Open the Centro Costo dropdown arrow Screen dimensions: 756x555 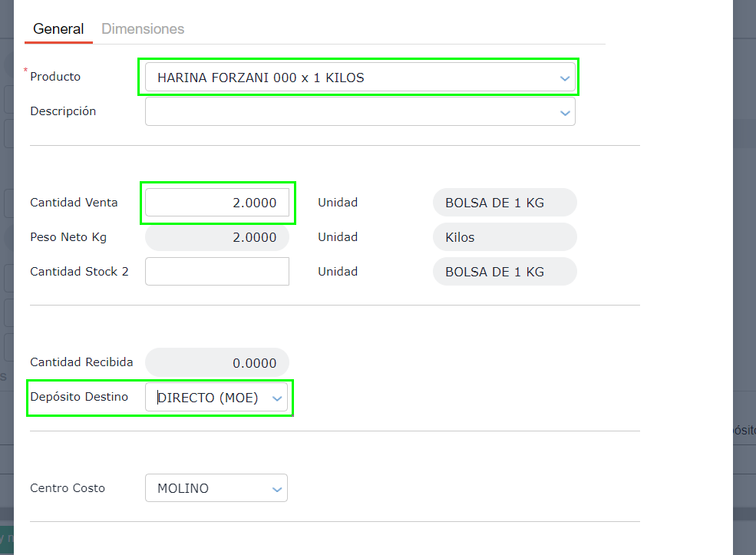point(276,489)
